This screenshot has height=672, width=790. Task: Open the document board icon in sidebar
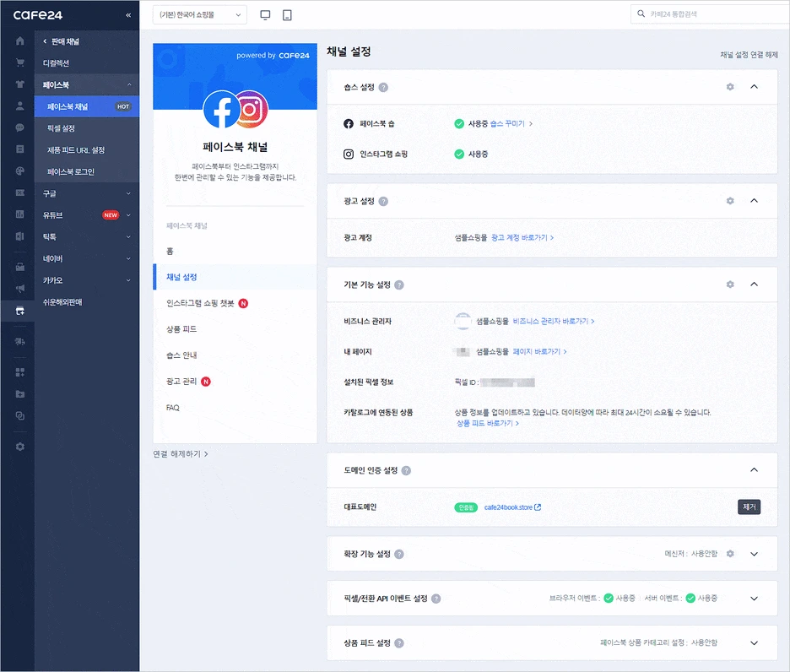(x=19, y=149)
